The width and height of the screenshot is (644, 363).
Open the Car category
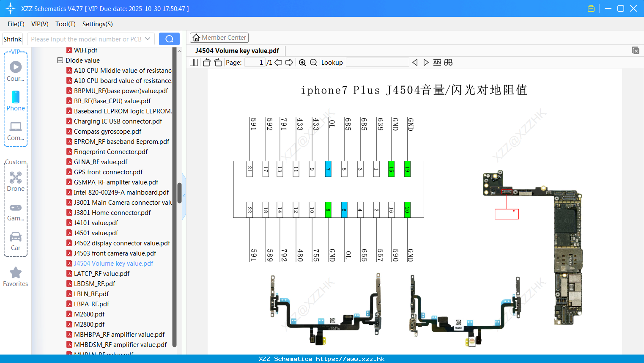click(x=16, y=241)
